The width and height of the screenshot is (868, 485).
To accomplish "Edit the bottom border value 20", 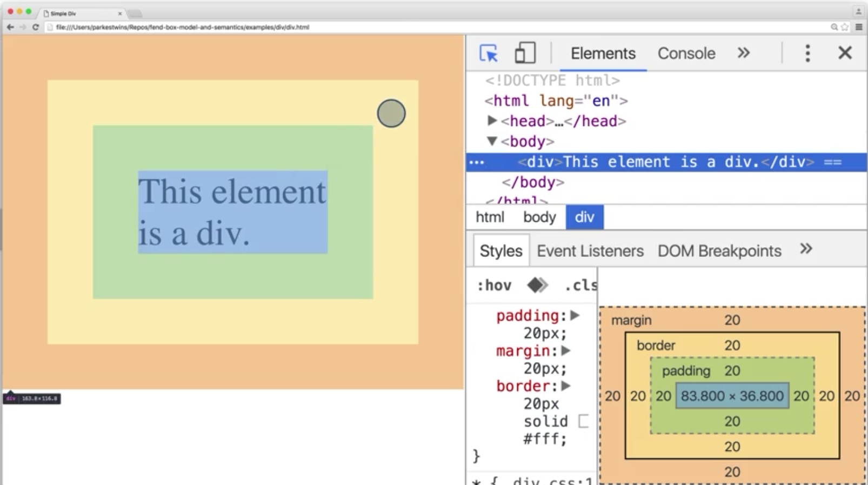I will [732, 447].
